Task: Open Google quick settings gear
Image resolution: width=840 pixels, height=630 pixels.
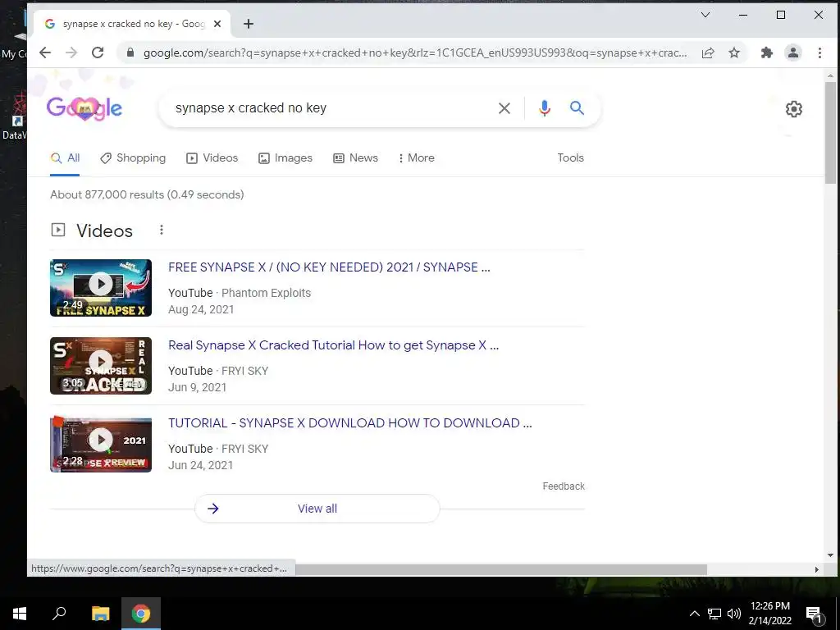Action: pos(793,109)
